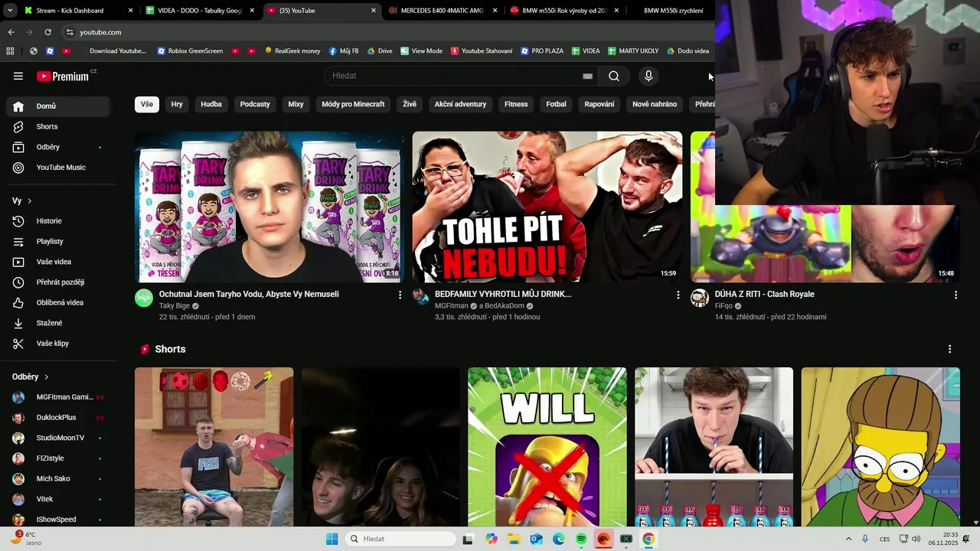The height and width of the screenshot is (551, 980).
Task: Open options menu for Ochutnal Jsem Taryho Vodu video
Action: click(x=400, y=295)
